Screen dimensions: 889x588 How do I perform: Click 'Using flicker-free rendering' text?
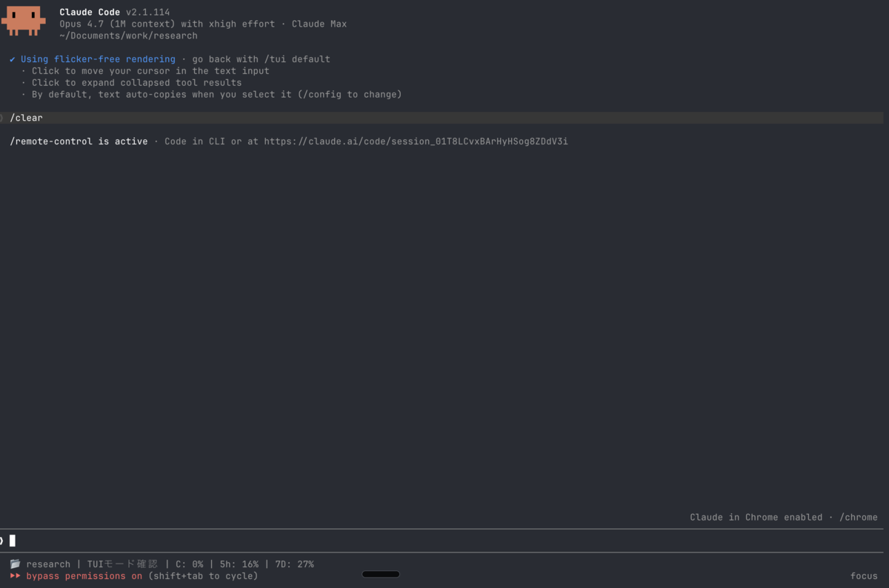pyautogui.click(x=98, y=59)
